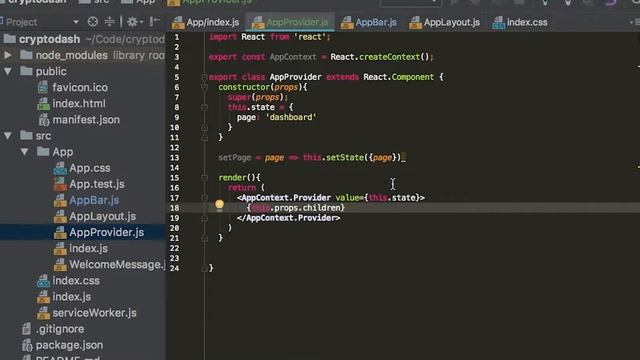Image resolution: width=640 pixels, height=360 pixels.
Task: Click 'dashboard' string on line 9
Action: point(291,118)
